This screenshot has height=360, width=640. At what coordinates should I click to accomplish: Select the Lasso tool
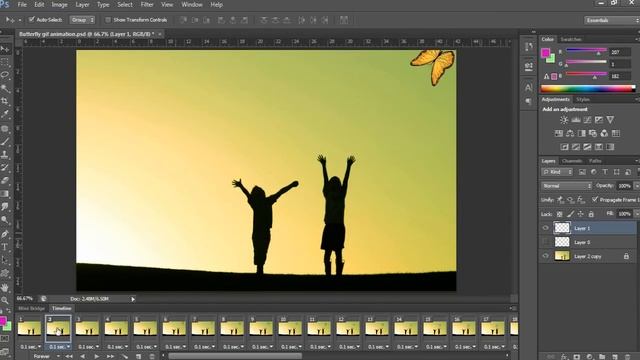tap(5, 75)
